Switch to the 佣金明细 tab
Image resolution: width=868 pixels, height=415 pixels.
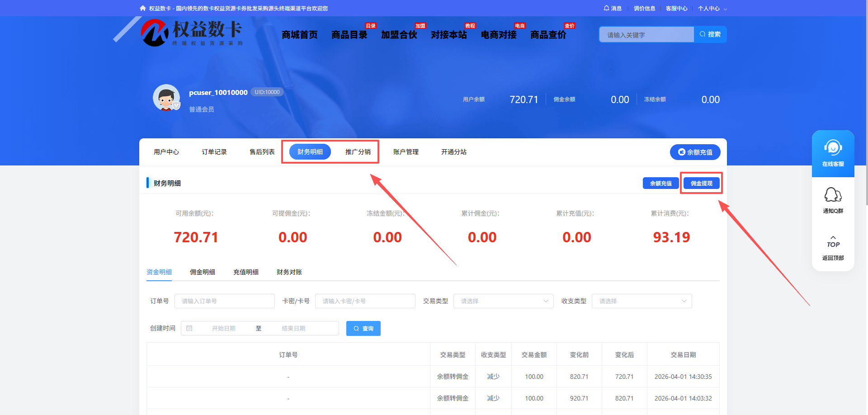203,272
